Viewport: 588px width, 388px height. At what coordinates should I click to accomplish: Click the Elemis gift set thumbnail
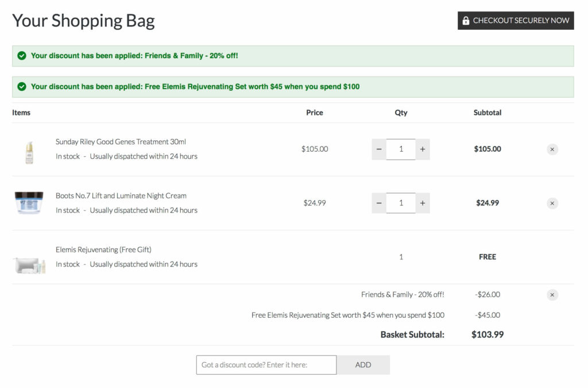pos(30,266)
